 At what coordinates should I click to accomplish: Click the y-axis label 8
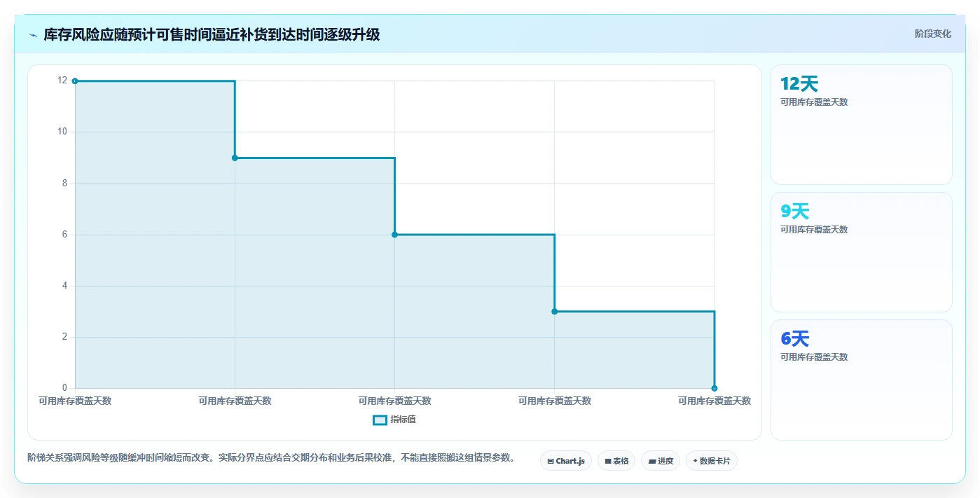tap(64, 183)
